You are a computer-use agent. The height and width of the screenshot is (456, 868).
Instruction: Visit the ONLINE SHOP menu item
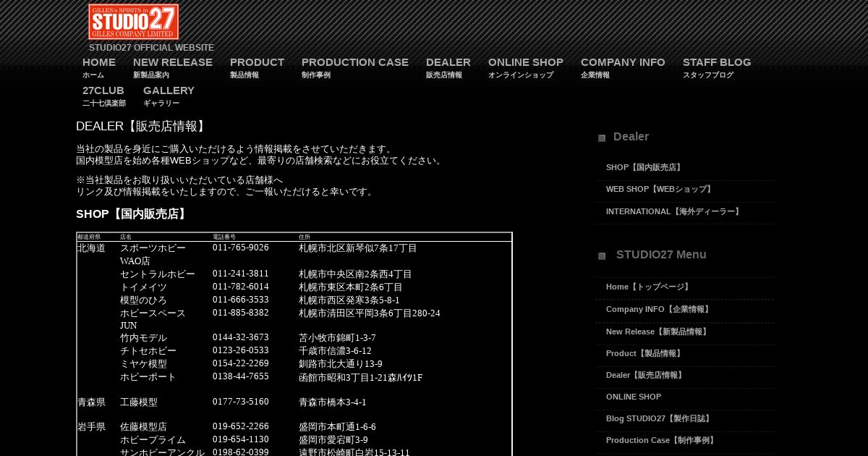[526, 67]
